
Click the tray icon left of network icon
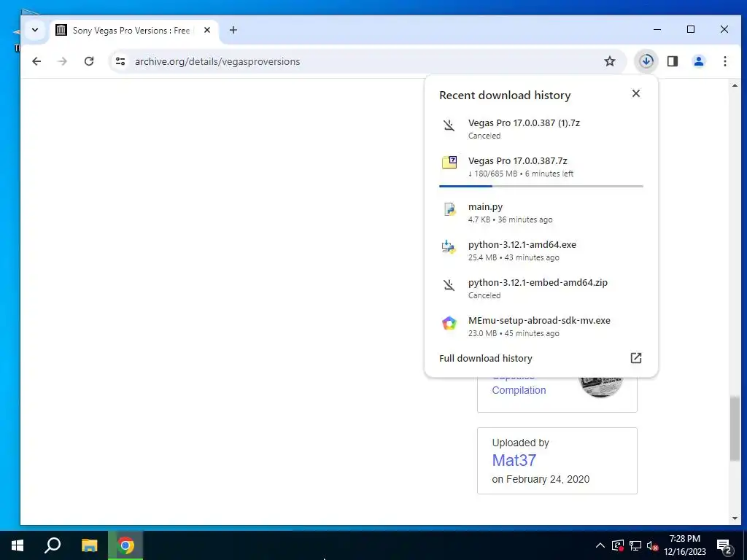pos(617,545)
